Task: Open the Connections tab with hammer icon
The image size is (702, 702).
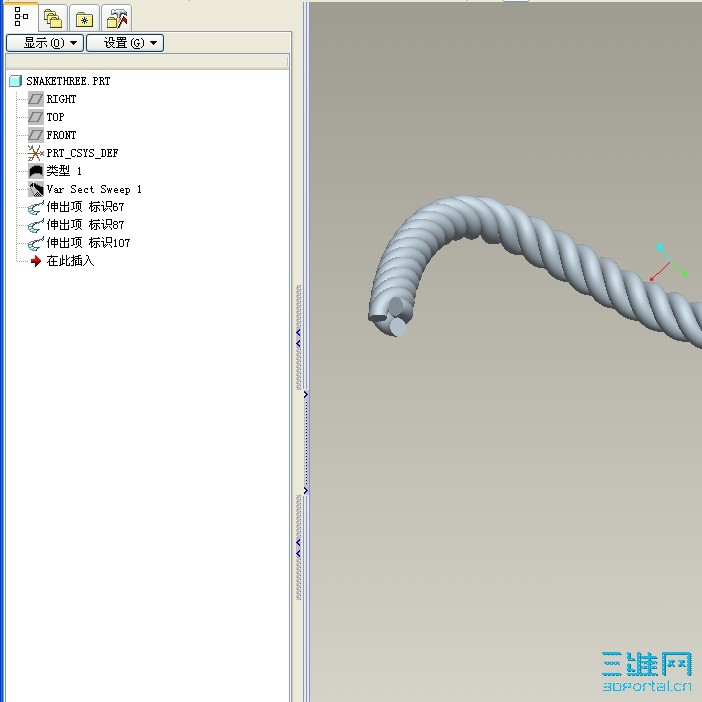Action: (116, 18)
